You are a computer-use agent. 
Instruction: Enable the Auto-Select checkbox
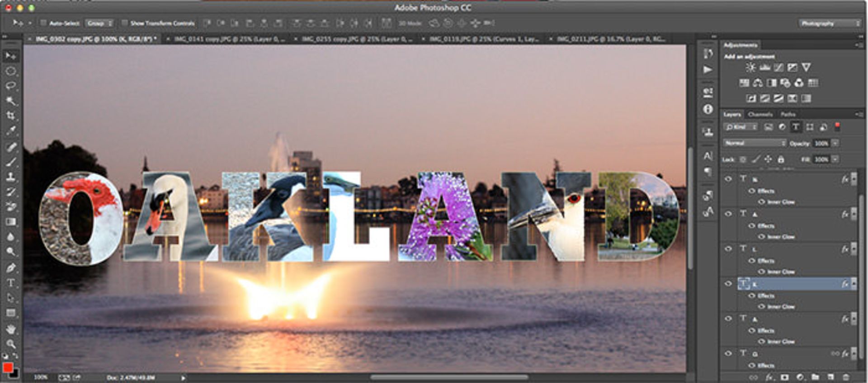43,23
